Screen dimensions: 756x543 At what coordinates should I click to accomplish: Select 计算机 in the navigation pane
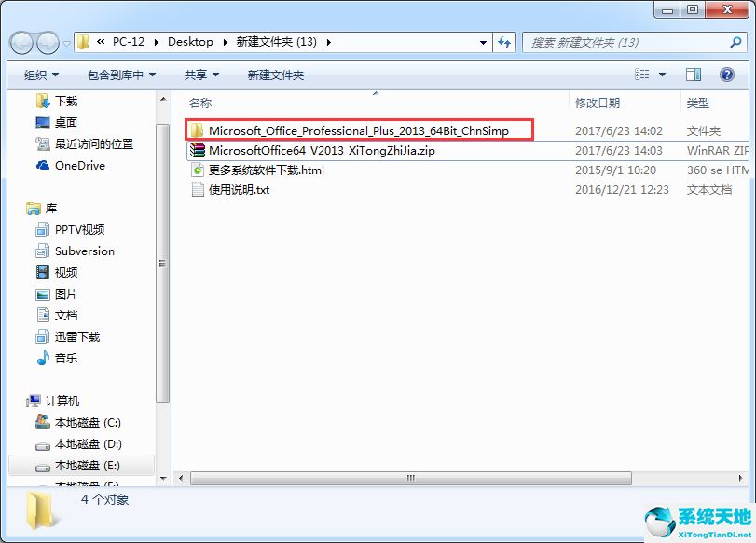click(x=62, y=400)
